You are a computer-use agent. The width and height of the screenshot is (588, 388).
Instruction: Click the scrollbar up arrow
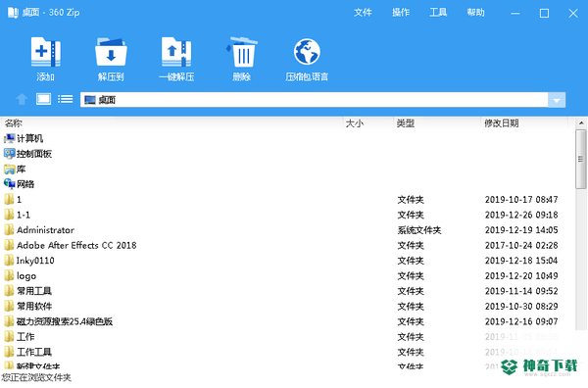click(x=581, y=122)
